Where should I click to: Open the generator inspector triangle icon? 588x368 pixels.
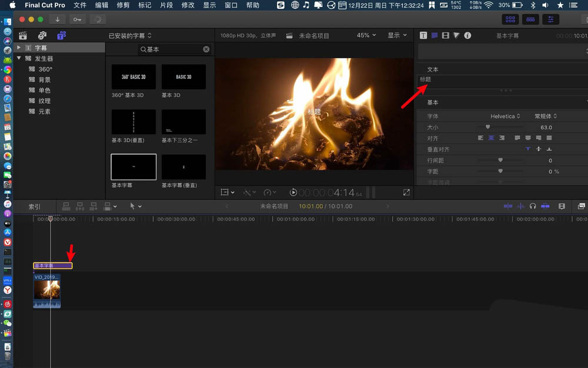[456, 35]
